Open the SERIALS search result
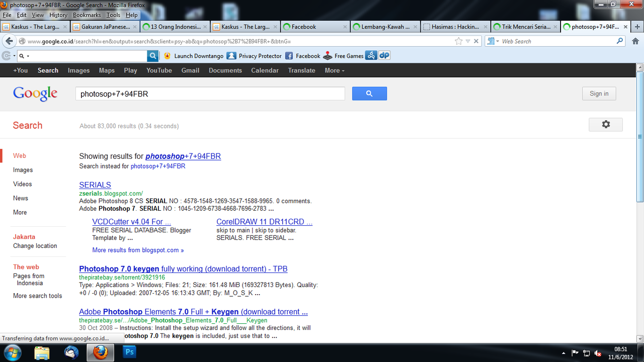This screenshot has height=362, width=644. tap(95, 185)
